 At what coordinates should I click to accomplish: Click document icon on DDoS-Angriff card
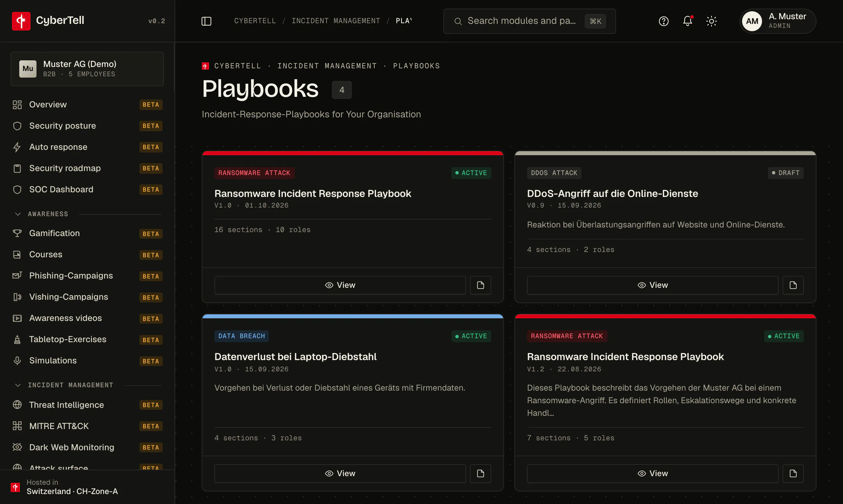793,285
